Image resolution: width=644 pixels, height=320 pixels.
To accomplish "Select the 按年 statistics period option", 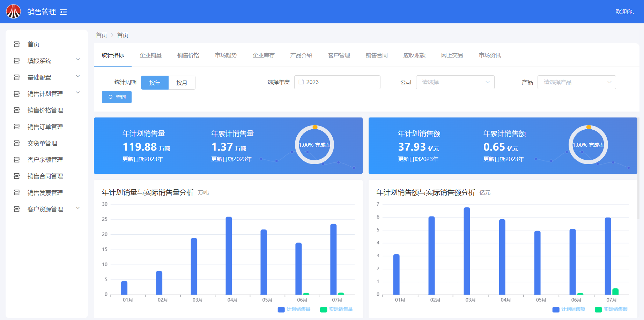I will pyautogui.click(x=155, y=83).
